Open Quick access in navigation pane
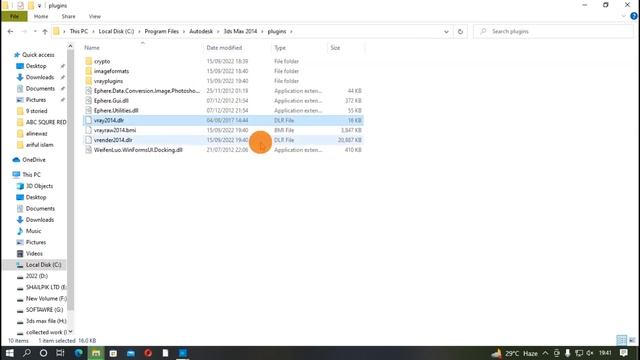 tap(38, 55)
